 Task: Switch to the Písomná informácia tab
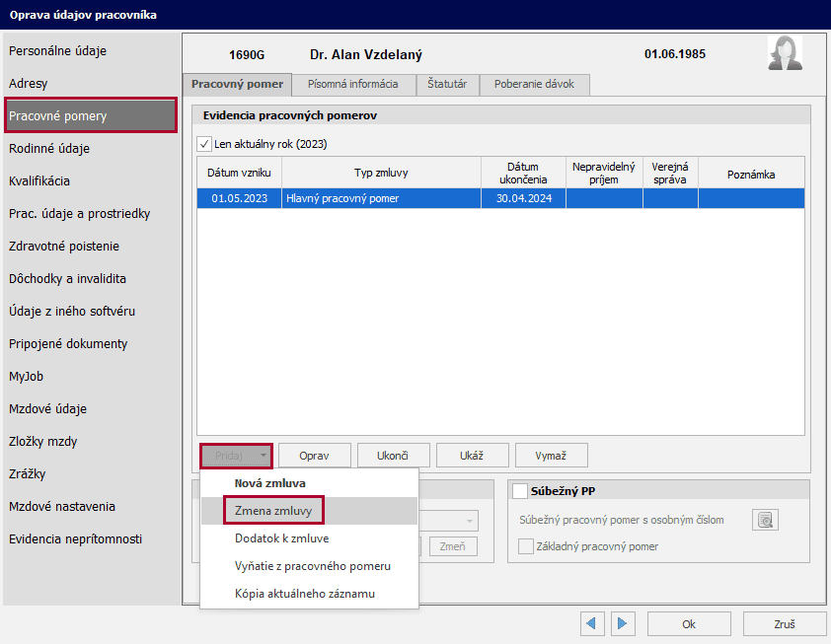[353, 84]
